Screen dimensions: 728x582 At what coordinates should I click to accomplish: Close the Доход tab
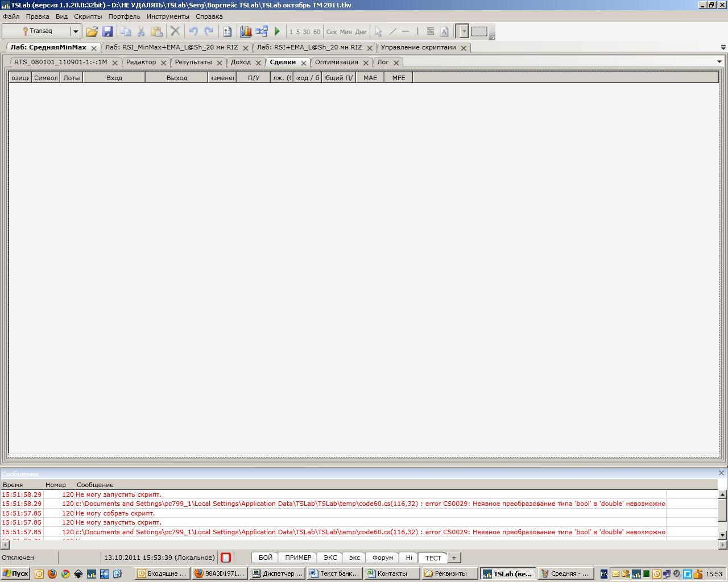(x=258, y=63)
